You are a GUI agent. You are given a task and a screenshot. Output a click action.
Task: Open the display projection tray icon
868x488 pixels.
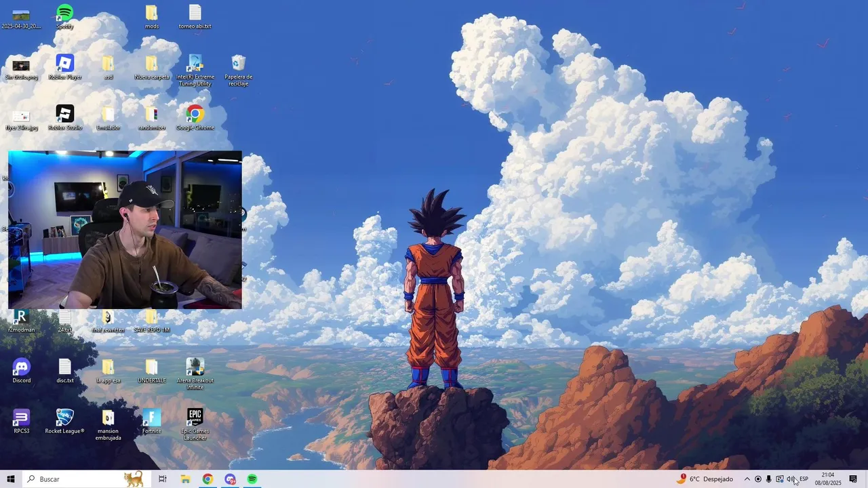(x=780, y=479)
